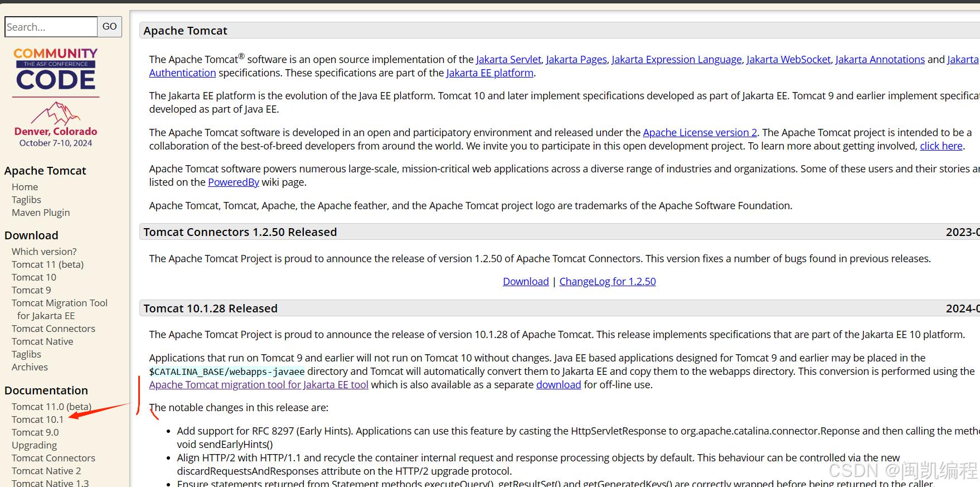This screenshot has width=980, height=487.
Task: Follow the Jakarta EE platform link
Action: tap(490, 73)
